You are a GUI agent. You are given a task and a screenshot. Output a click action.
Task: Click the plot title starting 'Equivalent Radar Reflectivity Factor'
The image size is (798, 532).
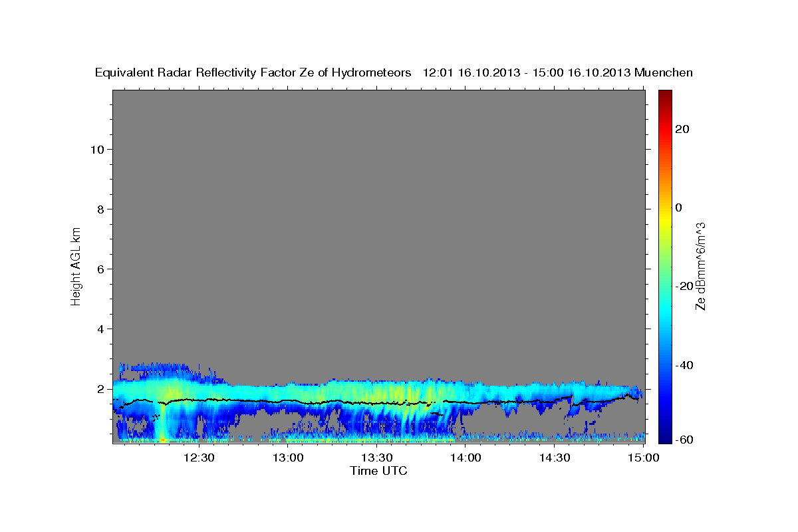coord(394,72)
